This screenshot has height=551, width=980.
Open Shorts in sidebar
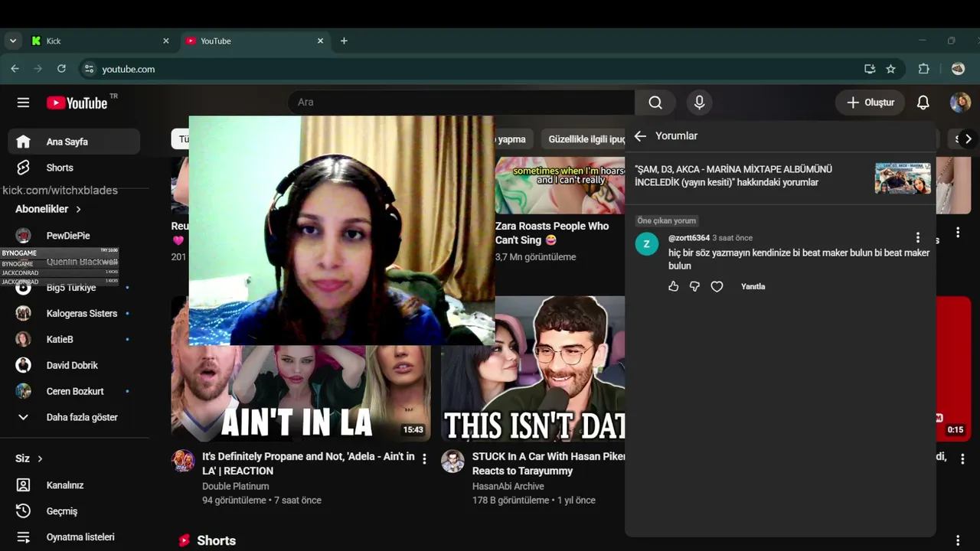click(74, 168)
